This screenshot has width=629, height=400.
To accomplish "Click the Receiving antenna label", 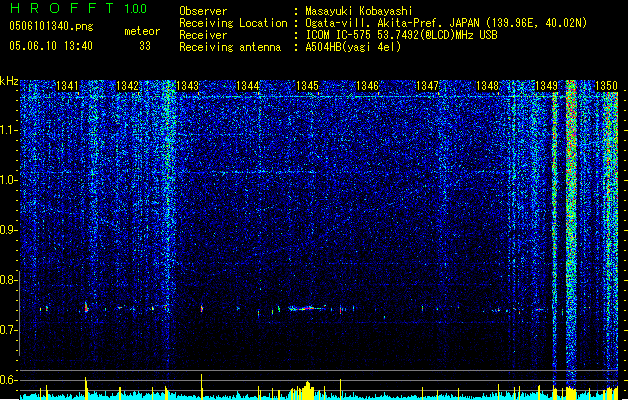I will (x=230, y=47).
